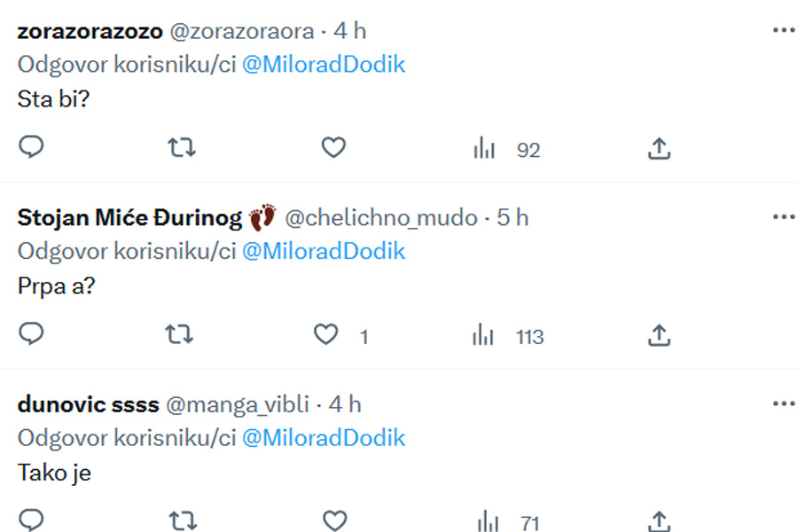Retweet the "Tako je" tweet

coord(183,520)
